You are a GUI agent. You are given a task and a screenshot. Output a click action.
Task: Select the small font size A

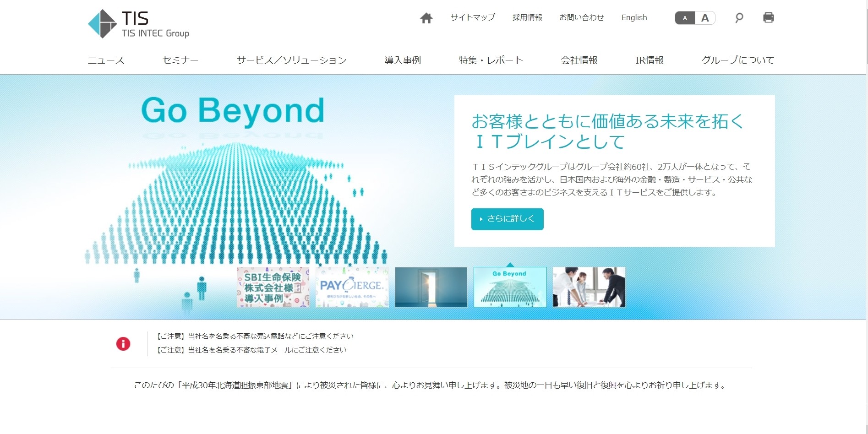(685, 18)
